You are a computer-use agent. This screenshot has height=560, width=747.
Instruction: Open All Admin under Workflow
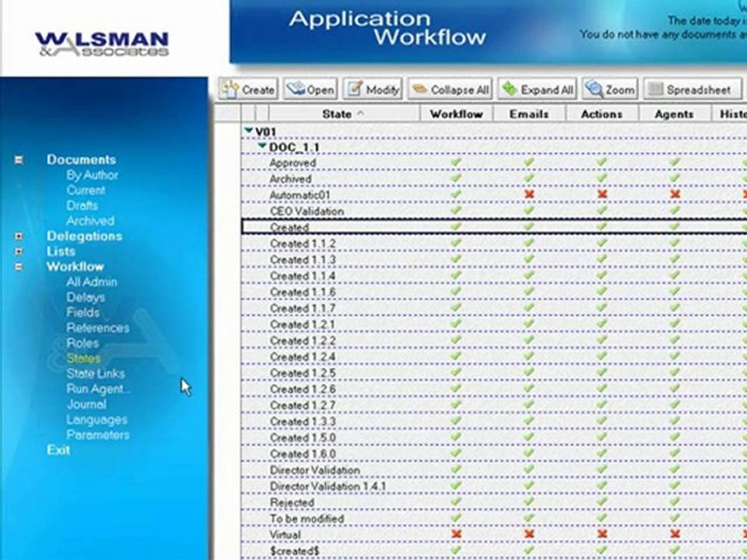[92, 282]
